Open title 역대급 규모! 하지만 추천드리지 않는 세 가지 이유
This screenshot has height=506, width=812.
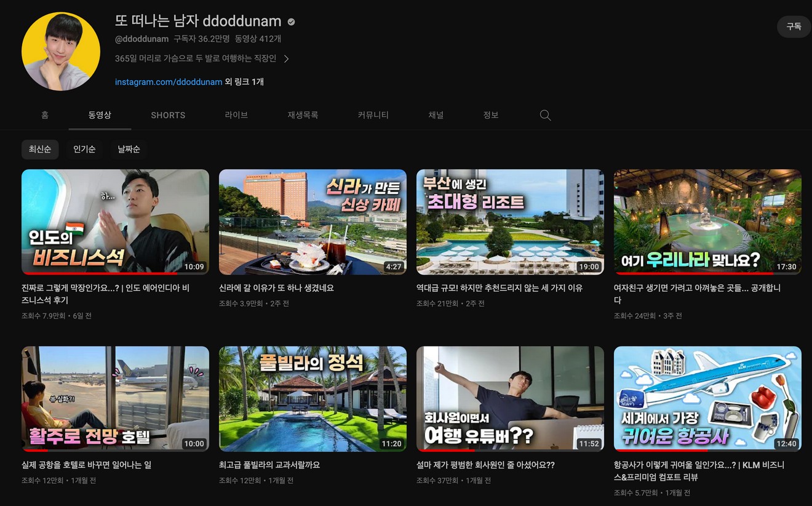500,288
